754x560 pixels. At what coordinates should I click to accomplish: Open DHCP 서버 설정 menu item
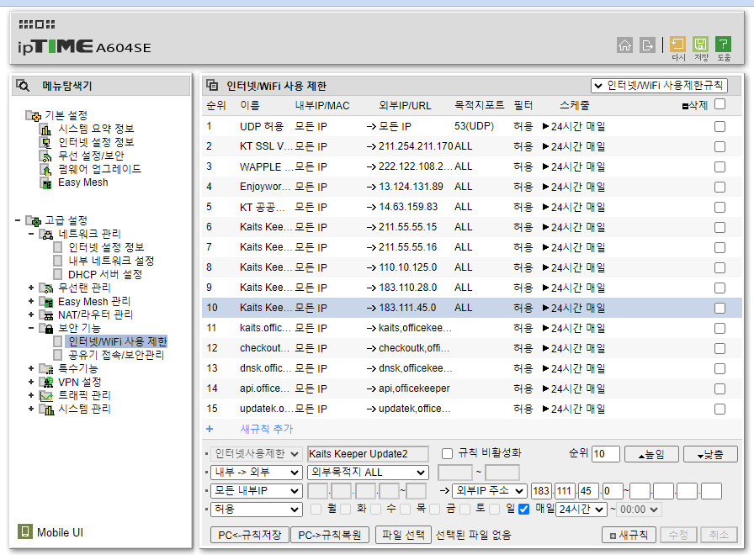tap(105, 274)
